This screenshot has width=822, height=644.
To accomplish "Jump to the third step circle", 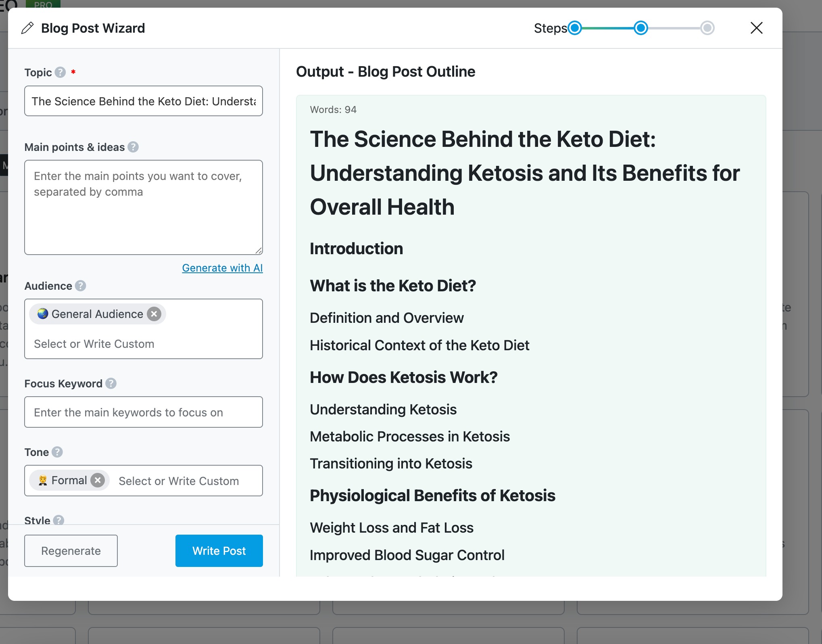I will tap(707, 28).
